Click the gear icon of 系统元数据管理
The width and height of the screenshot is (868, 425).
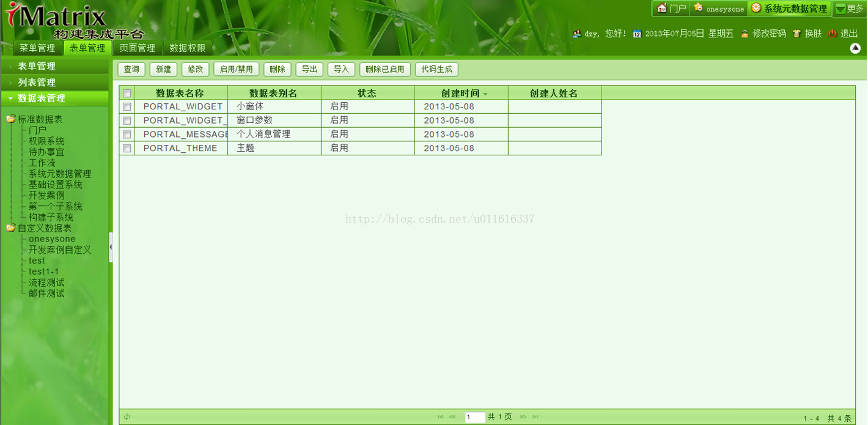756,8
